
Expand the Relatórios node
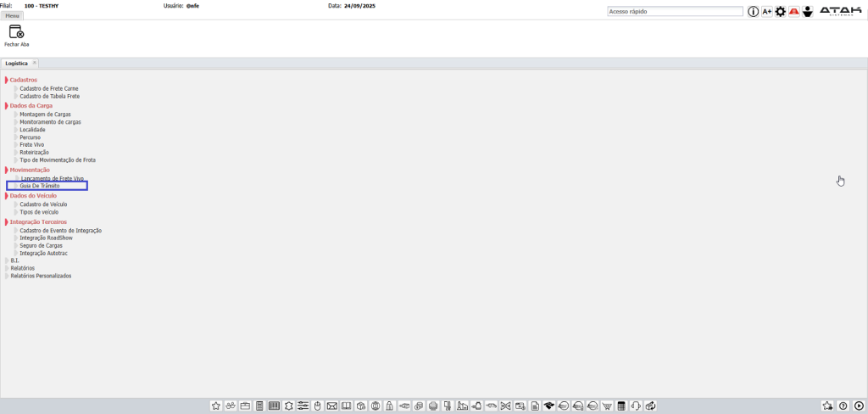(7, 268)
